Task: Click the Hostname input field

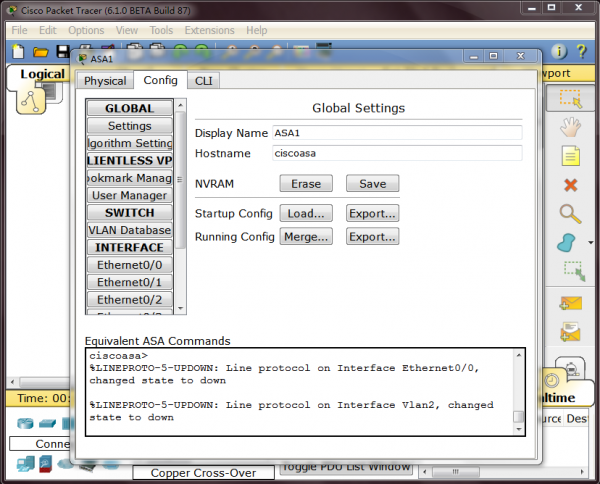Action: point(397,153)
